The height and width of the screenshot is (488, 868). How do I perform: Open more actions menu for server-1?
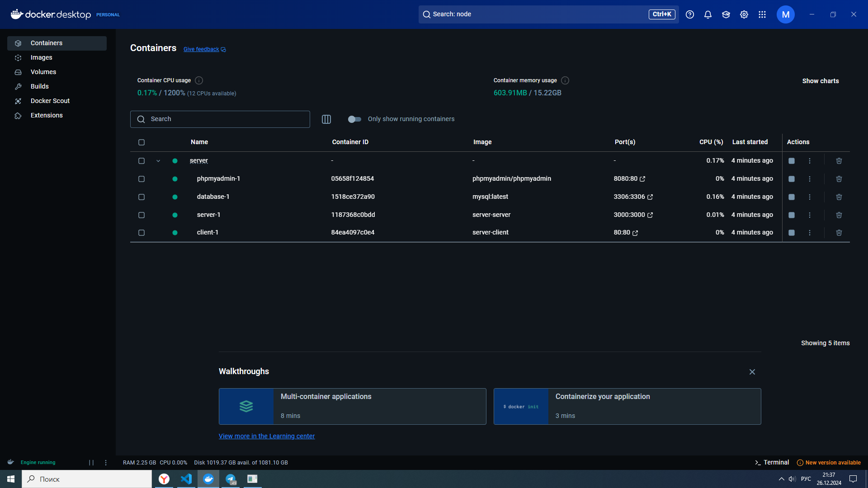pos(809,215)
